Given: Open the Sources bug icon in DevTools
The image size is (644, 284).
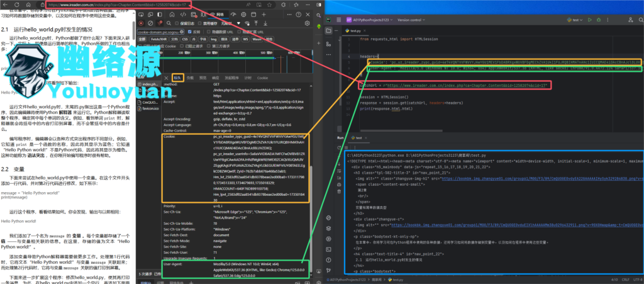Looking at the screenshot, I should click(x=203, y=14).
